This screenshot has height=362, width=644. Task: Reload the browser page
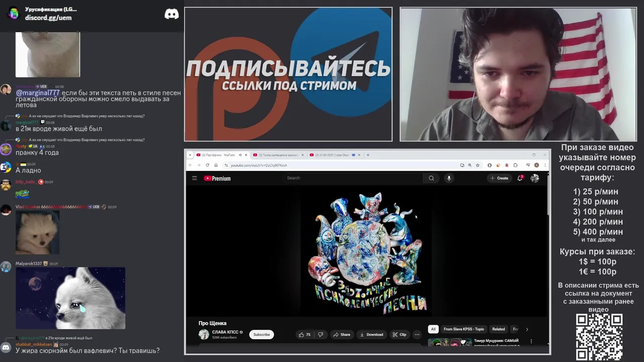point(207,165)
